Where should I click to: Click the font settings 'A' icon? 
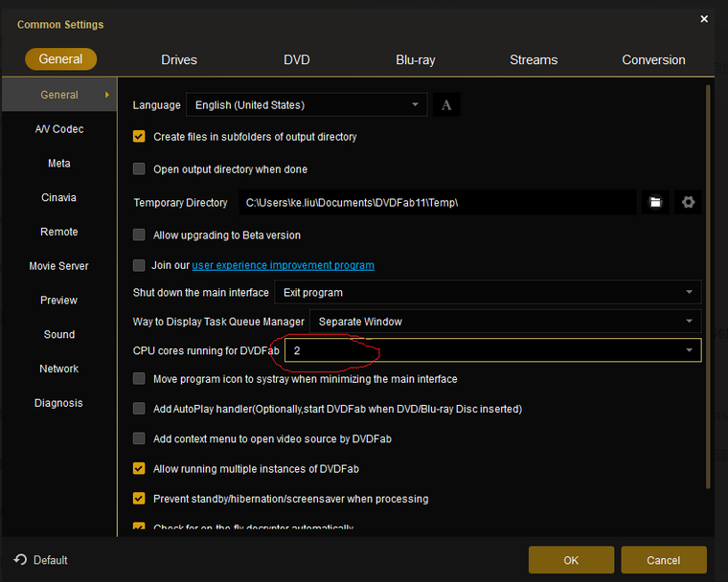(x=446, y=105)
